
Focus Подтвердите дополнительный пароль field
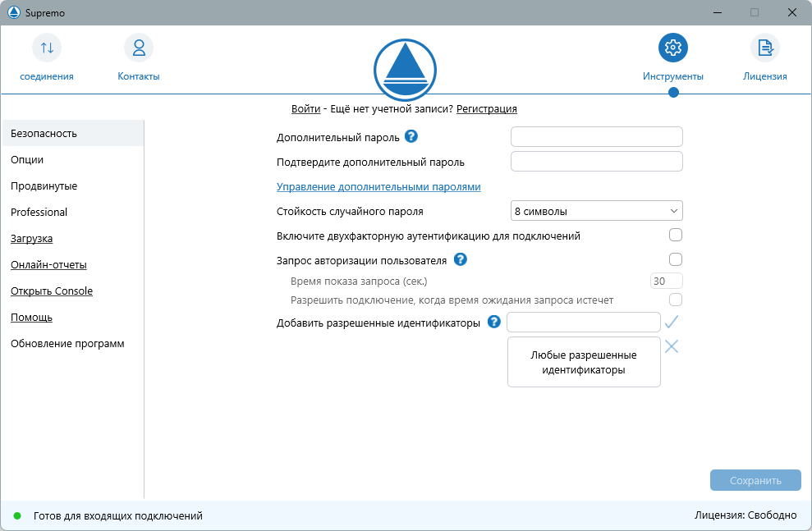coord(597,161)
